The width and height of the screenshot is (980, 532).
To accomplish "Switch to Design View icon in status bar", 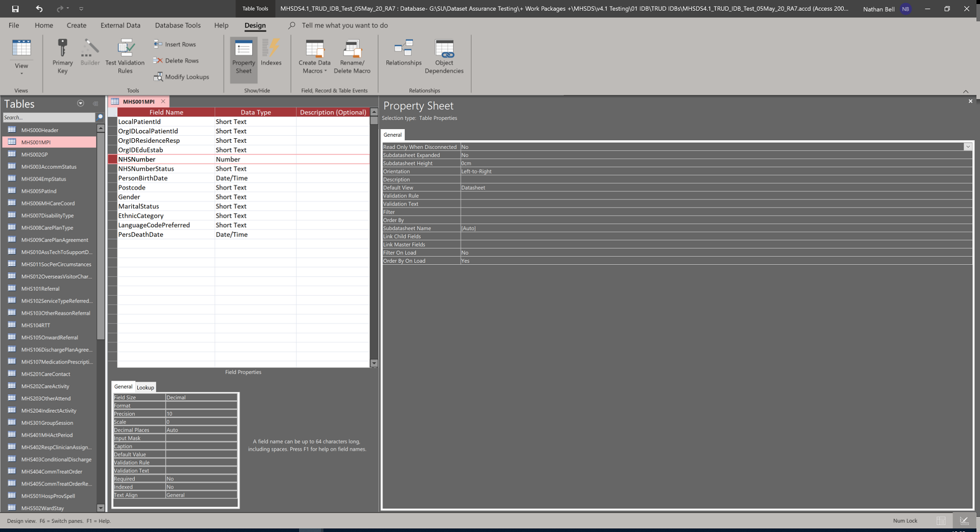I will [964, 521].
